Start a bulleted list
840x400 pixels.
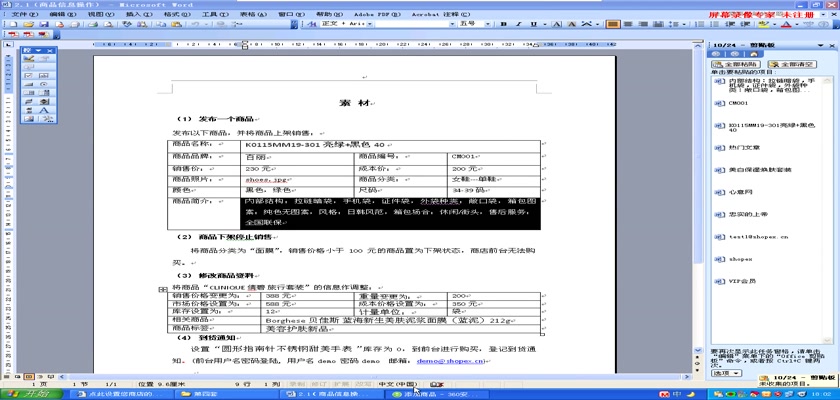[714, 24]
